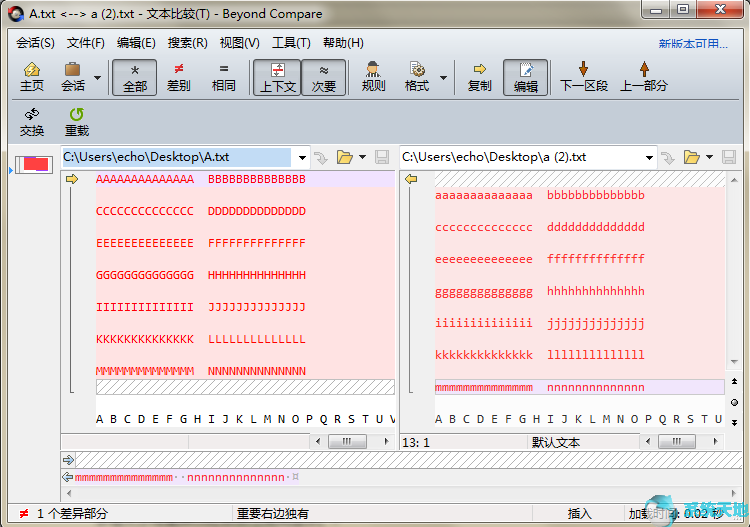Click the 13: 1 cursor position
750x527 pixels.
[416, 443]
